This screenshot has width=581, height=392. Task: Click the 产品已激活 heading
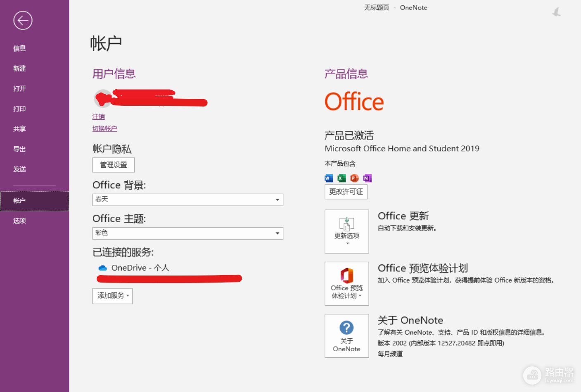[349, 135]
